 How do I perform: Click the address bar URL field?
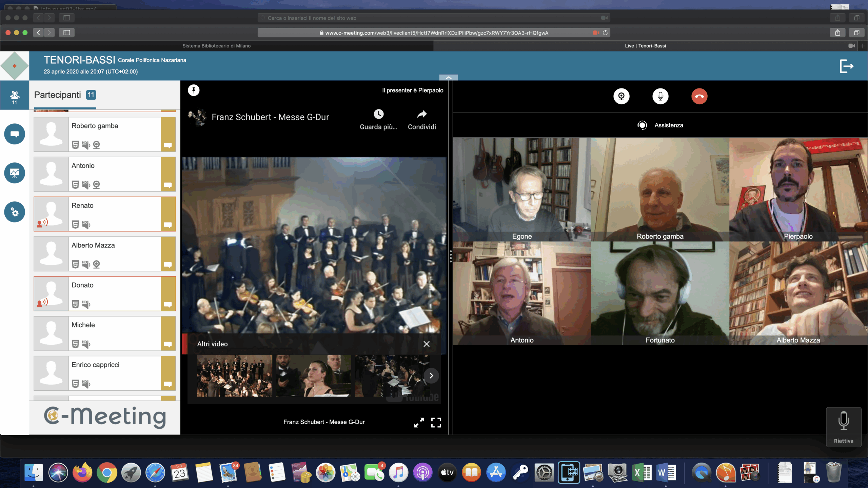pos(434,33)
